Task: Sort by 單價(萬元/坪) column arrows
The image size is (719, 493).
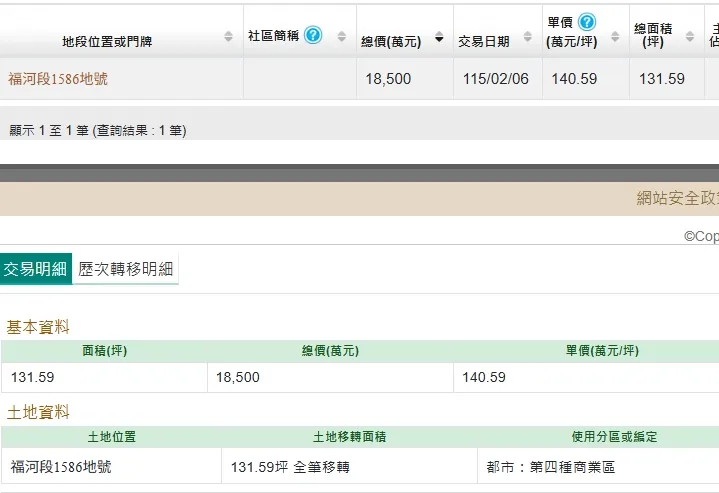Action: (x=615, y=36)
